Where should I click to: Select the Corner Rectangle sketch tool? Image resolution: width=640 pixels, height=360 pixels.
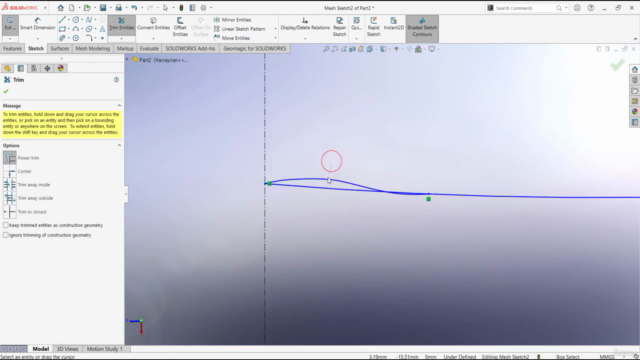62,29
